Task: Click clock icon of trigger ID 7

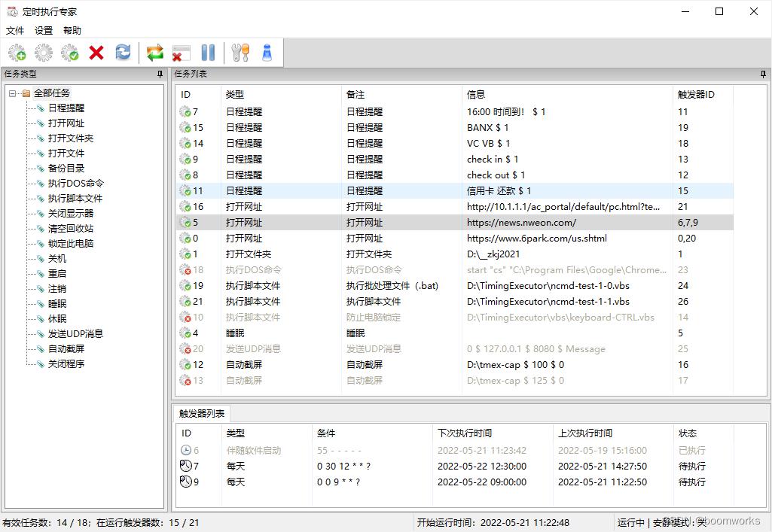Action: 185,466
